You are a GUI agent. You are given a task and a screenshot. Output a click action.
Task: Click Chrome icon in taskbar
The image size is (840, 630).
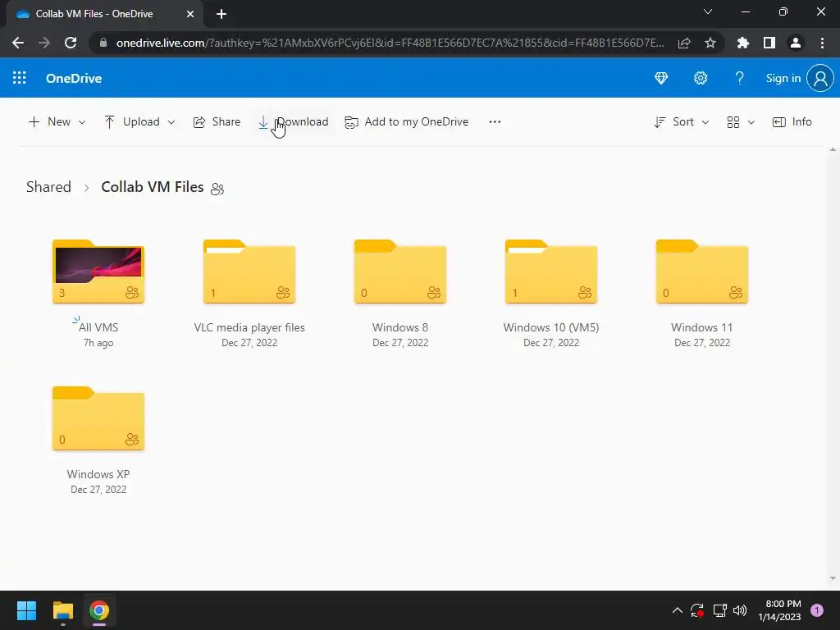[x=99, y=610]
